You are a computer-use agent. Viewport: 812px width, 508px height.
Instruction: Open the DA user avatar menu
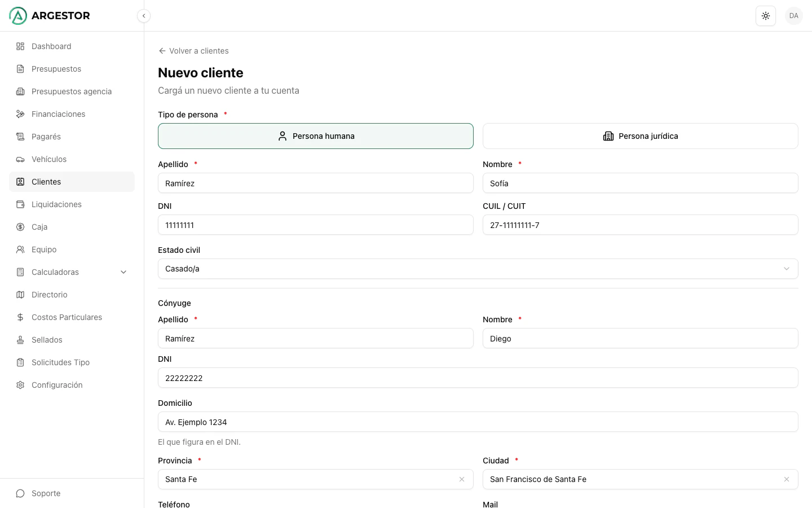coord(794,16)
